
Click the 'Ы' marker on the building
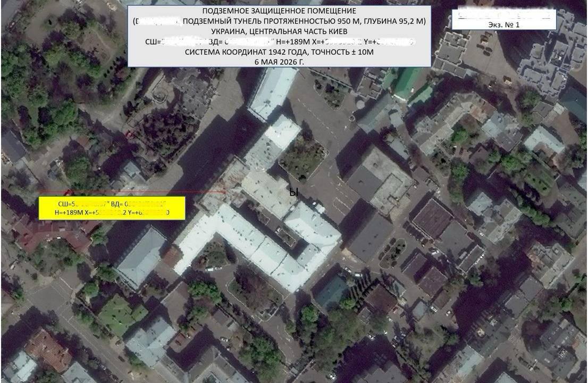tap(293, 193)
